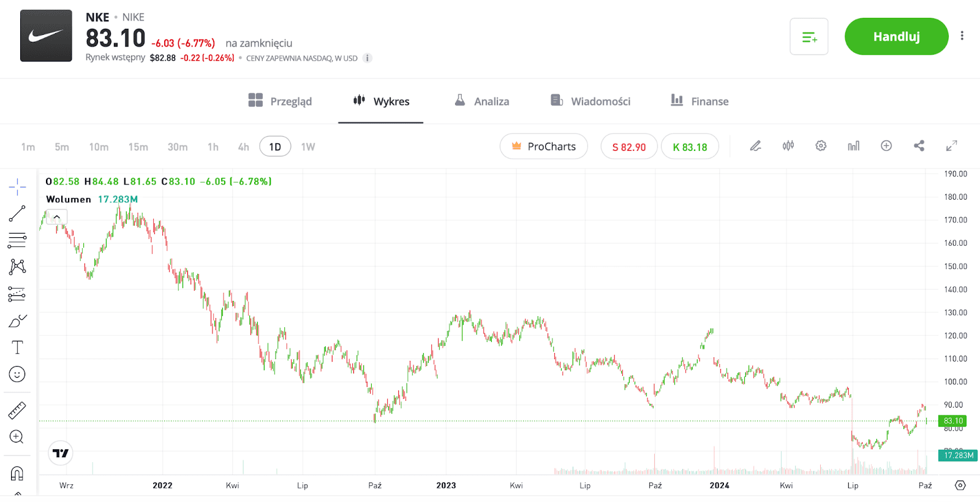Add NKE to watchlist
Image resolution: width=980 pixels, height=502 pixels.
click(809, 37)
